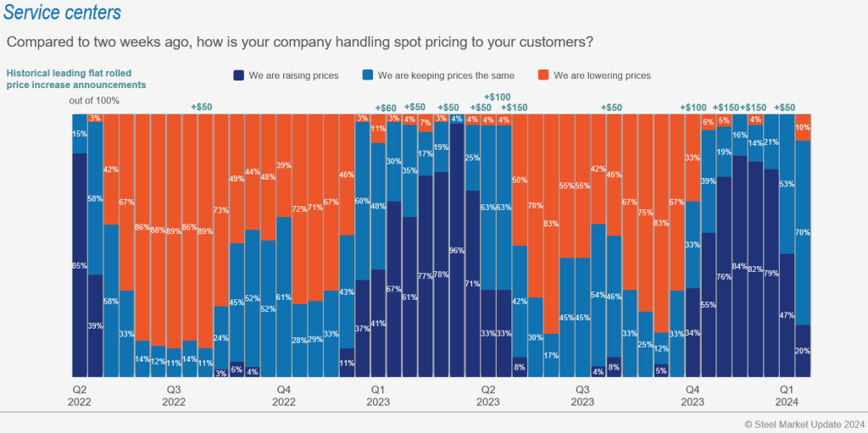Screen dimensions: 868x433
Task: Click the 'Steel Market Update 2024' copyright text
Action: tap(802, 423)
